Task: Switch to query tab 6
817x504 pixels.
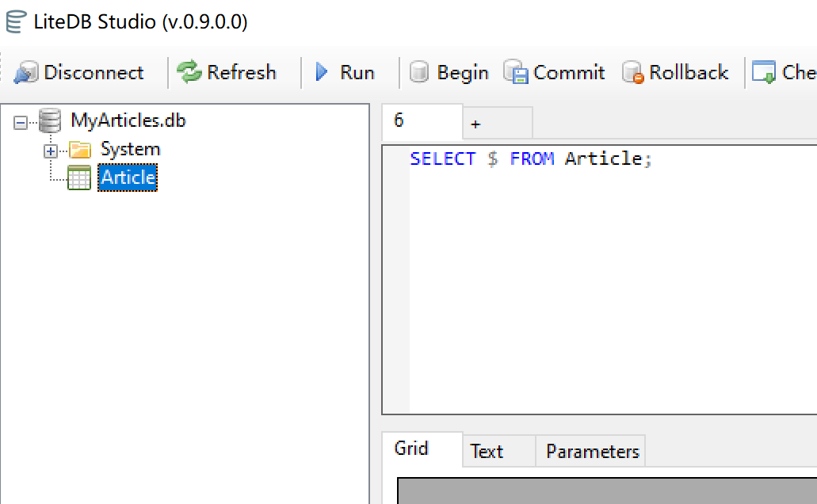Action: [x=422, y=122]
